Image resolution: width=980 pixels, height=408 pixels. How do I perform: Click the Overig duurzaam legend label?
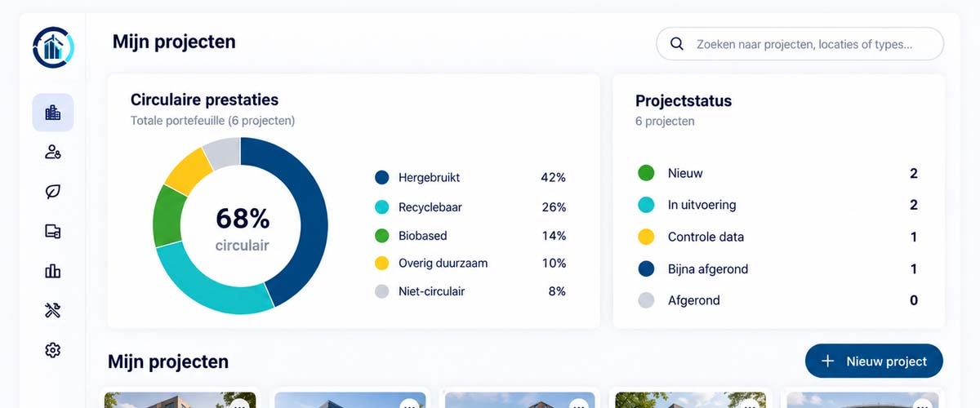coord(443,264)
